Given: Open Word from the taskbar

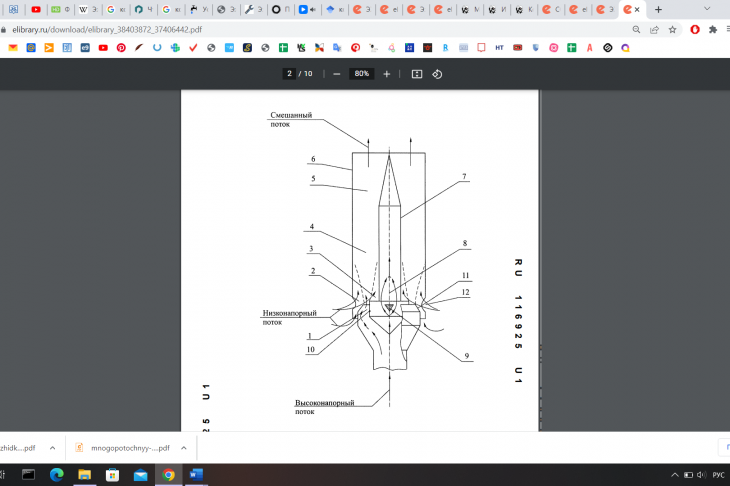Looking at the screenshot, I should click(196, 475).
